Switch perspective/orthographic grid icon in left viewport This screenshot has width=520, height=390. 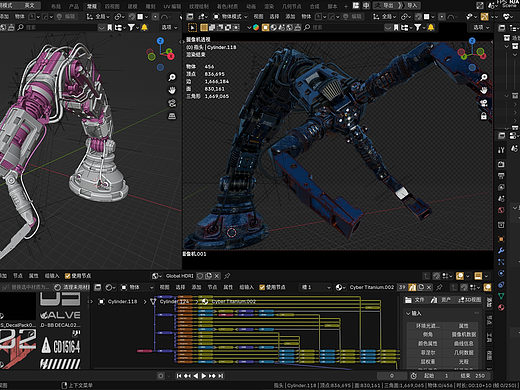[x=172, y=116]
